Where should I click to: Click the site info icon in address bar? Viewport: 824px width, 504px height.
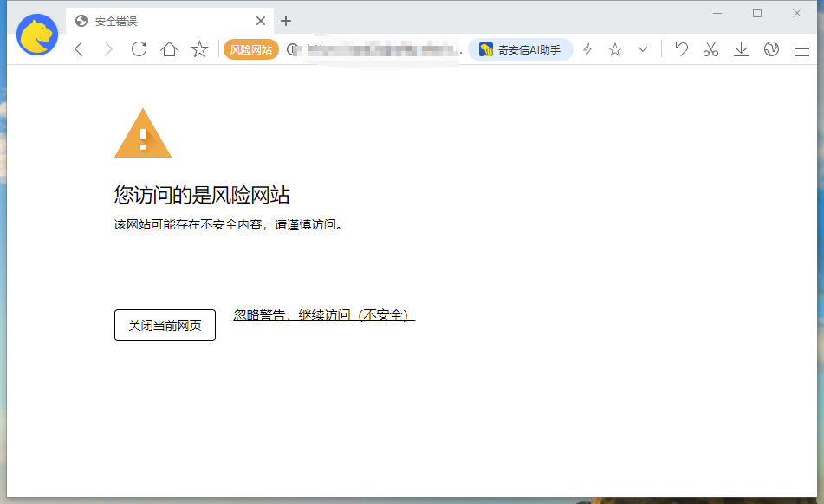pos(291,49)
